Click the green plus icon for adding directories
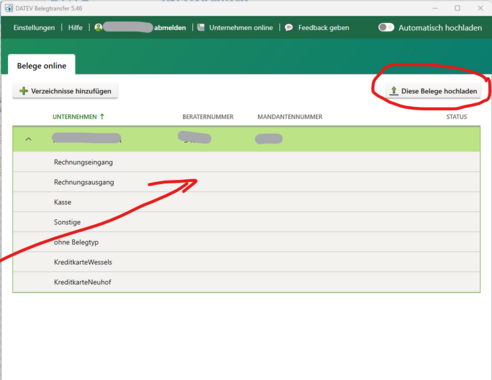This screenshot has width=492, height=380. click(x=24, y=91)
